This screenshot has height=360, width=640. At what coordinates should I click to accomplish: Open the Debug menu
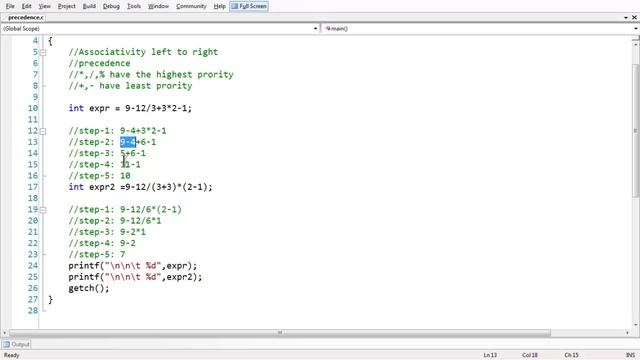(111, 6)
